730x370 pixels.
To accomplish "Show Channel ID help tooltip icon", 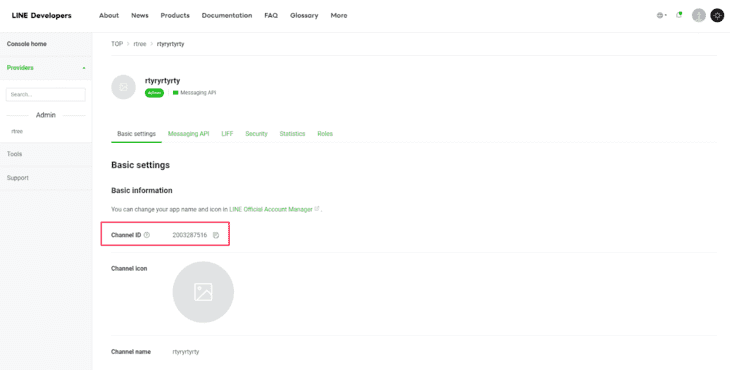I will pyautogui.click(x=147, y=235).
